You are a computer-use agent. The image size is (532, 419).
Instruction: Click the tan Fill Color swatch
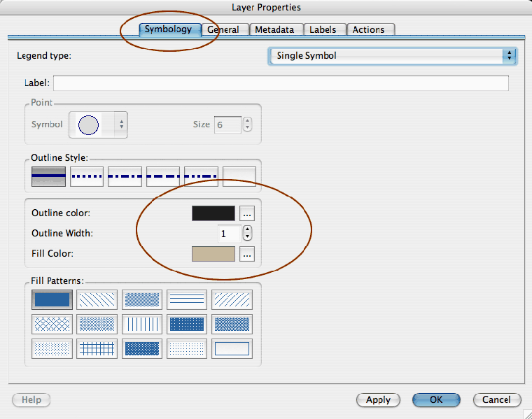coord(213,254)
